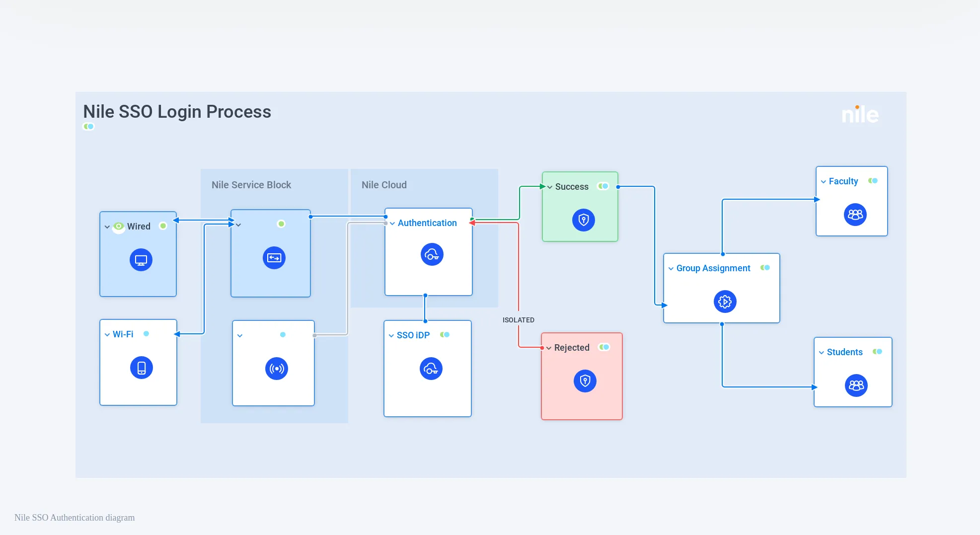The image size is (980, 535).
Task: Click the green eye icon beside Wired
Action: click(119, 226)
